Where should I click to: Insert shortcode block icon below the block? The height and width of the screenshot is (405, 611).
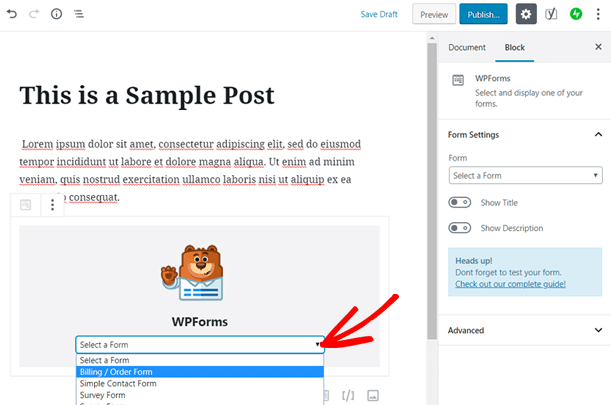[x=348, y=396]
